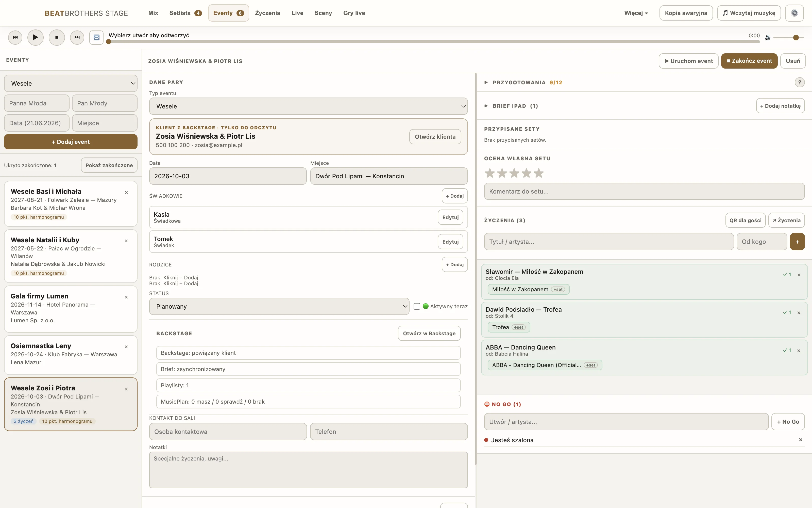
Task: Remove Dawid Podsiadło Trofea request
Action: (799, 313)
